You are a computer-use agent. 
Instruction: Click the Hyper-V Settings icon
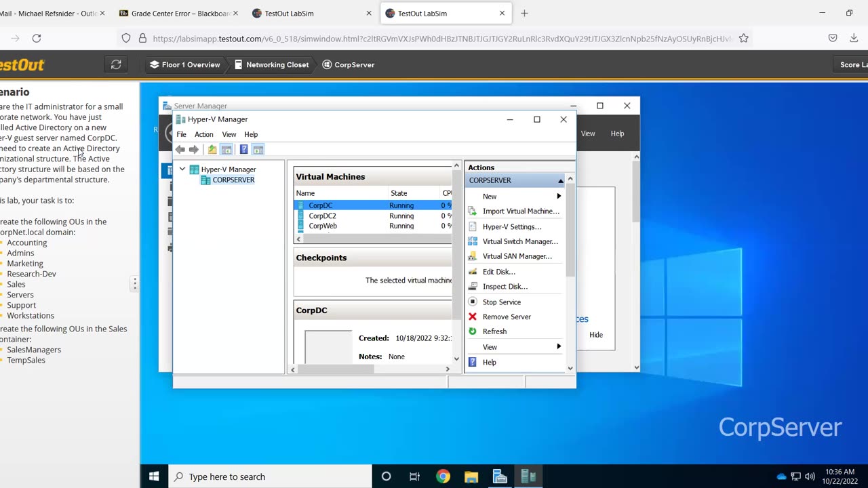473,226
